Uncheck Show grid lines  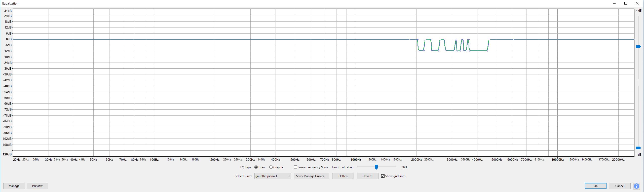pos(383,176)
